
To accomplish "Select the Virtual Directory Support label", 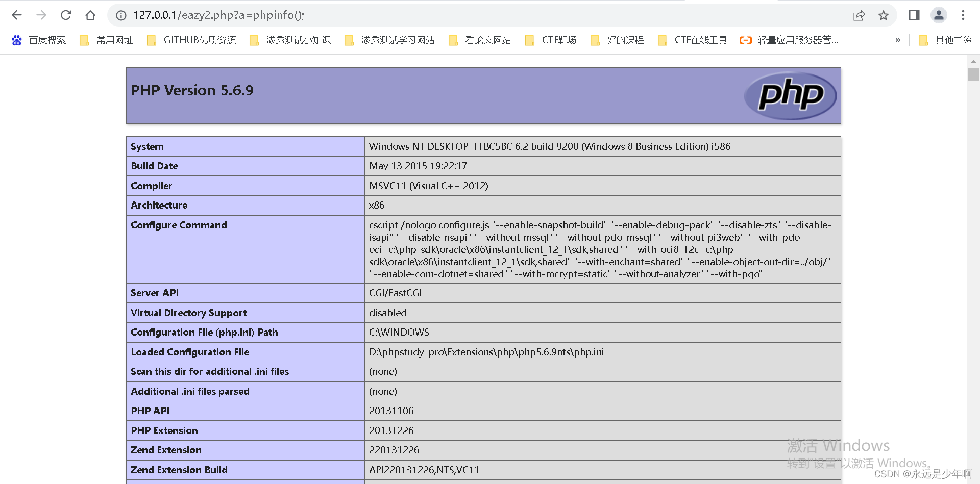I will point(188,313).
